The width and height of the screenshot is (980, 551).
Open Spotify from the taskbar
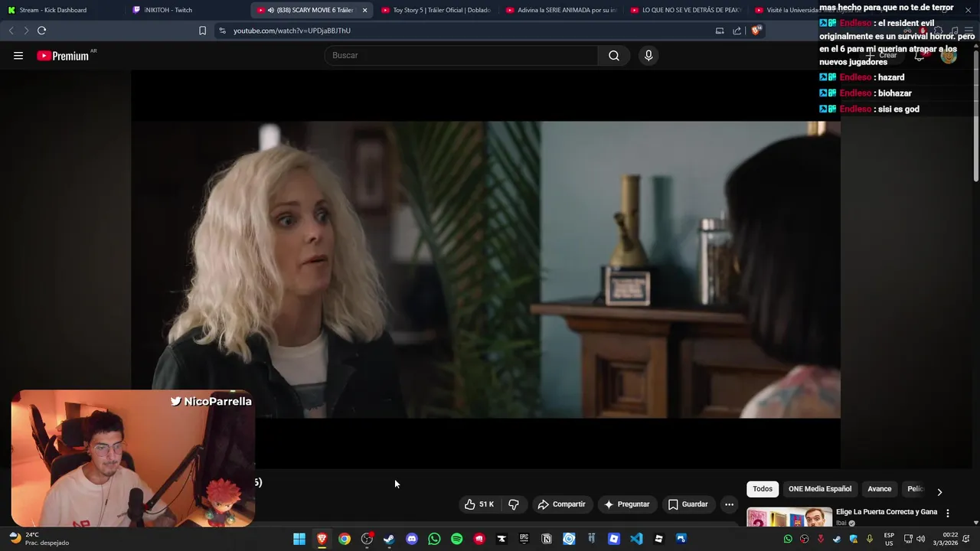point(456,539)
